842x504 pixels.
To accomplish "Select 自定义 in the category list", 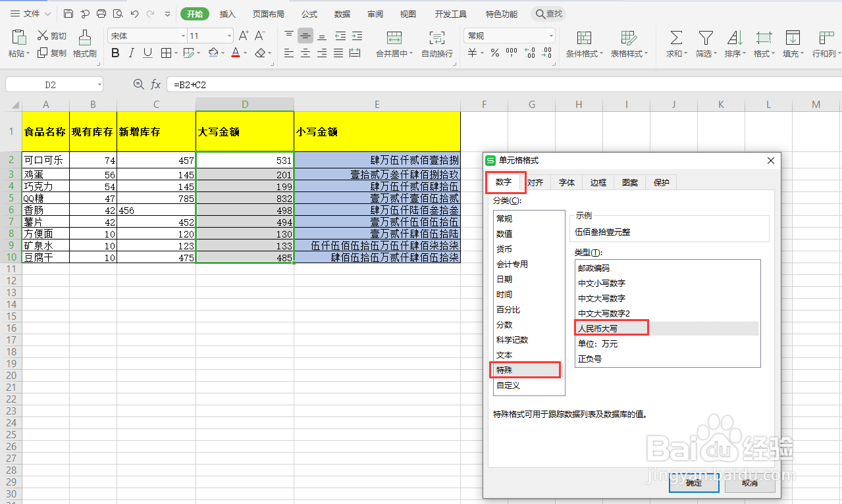I will 529,385.
